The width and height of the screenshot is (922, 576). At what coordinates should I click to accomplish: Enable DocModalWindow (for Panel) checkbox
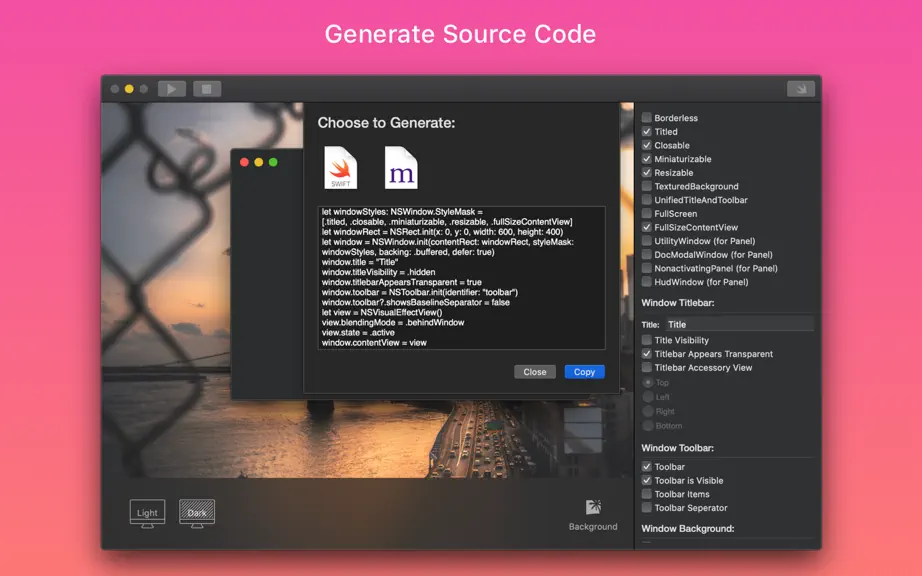pyautogui.click(x=647, y=254)
